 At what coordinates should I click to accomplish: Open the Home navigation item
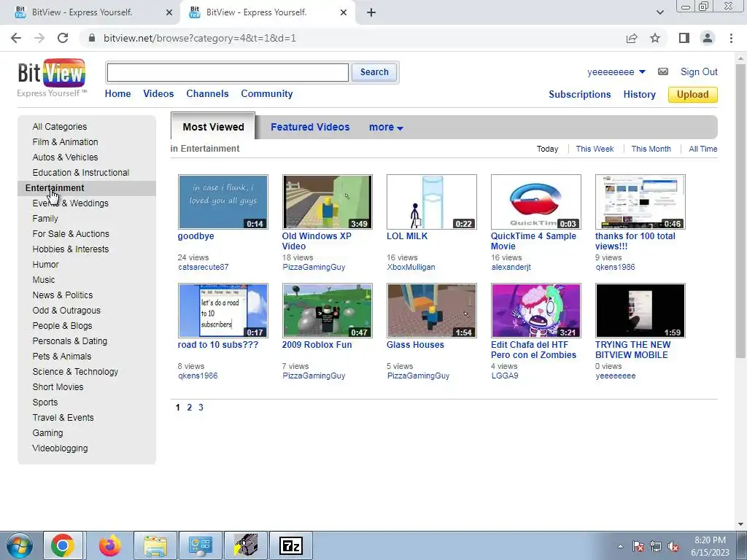(x=117, y=94)
